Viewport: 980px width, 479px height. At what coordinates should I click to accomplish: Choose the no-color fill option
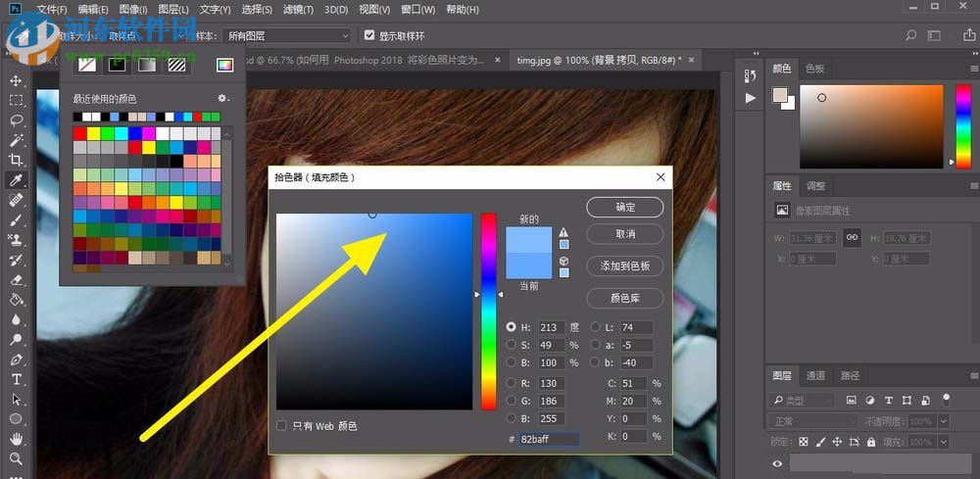point(87,65)
